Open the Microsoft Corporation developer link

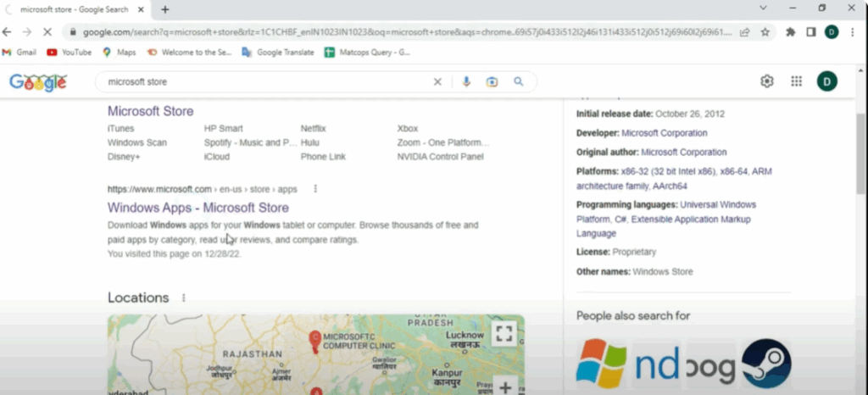(665, 133)
